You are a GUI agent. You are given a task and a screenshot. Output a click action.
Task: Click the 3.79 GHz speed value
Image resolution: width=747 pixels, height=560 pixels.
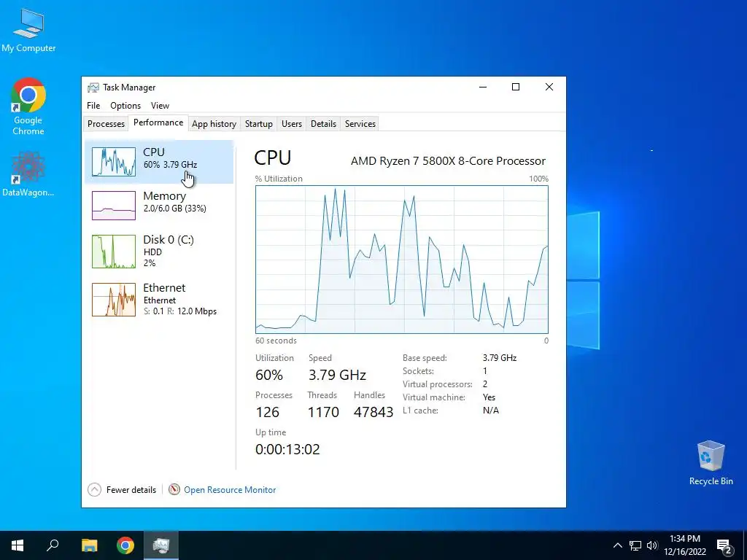pos(337,376)
